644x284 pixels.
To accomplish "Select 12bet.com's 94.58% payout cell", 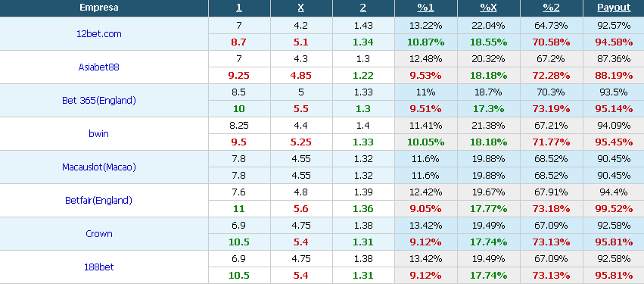I will coord(614,42).
